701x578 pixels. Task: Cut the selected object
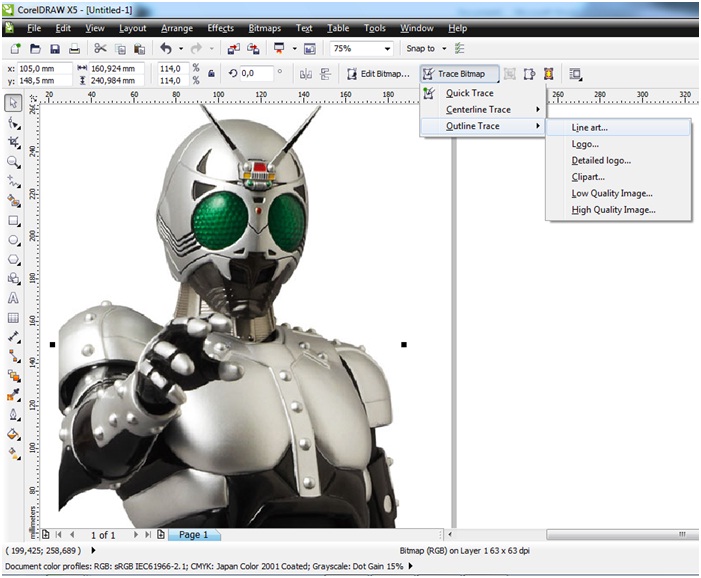(100, 49)
